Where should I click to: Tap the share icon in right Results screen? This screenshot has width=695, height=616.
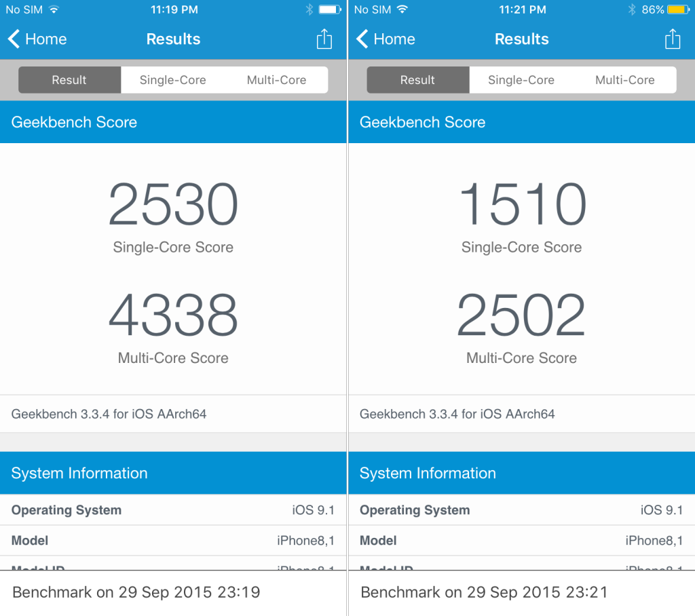click(673, 39)
